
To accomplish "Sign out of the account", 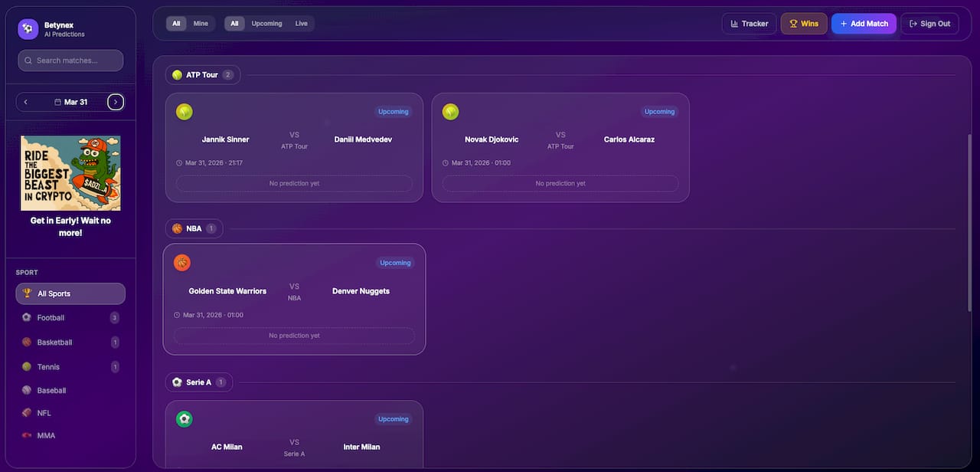I will (929, 23).
